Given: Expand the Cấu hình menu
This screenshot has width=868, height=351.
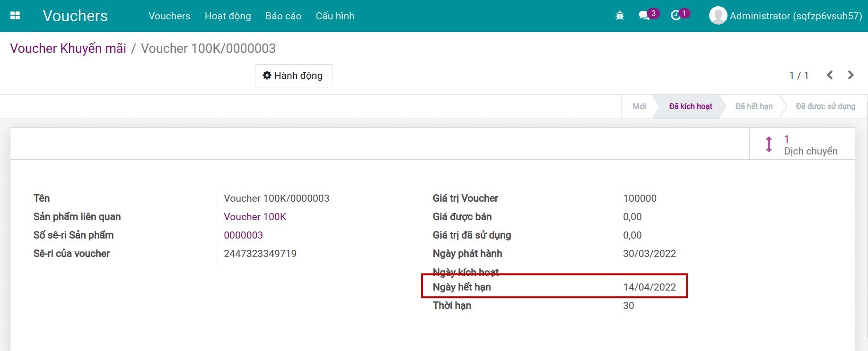Looking at the screenshot, I should 335,16.
